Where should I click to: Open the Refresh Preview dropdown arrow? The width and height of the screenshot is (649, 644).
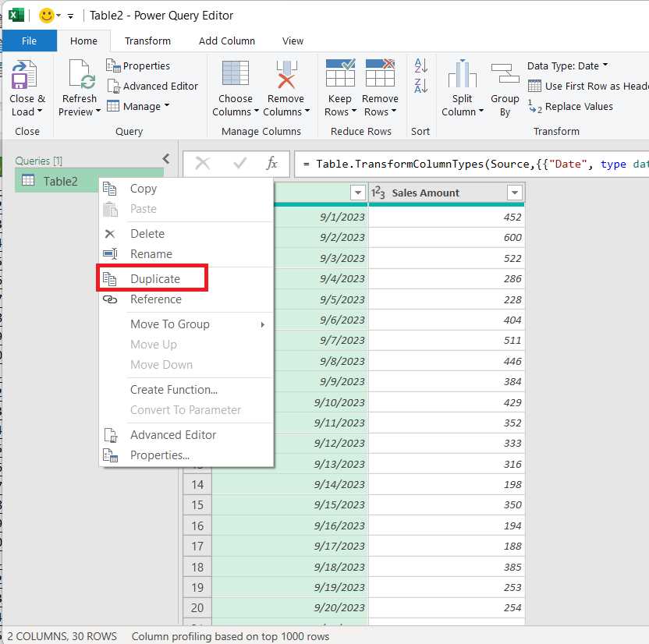click(98, 111)
